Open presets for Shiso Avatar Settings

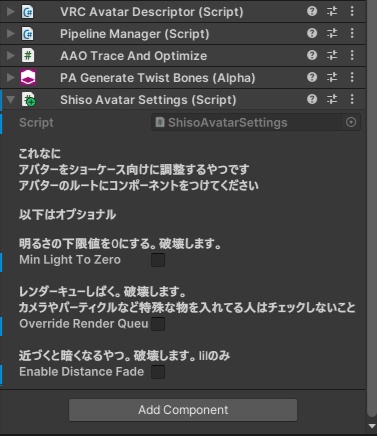click(x=332, y=99)
